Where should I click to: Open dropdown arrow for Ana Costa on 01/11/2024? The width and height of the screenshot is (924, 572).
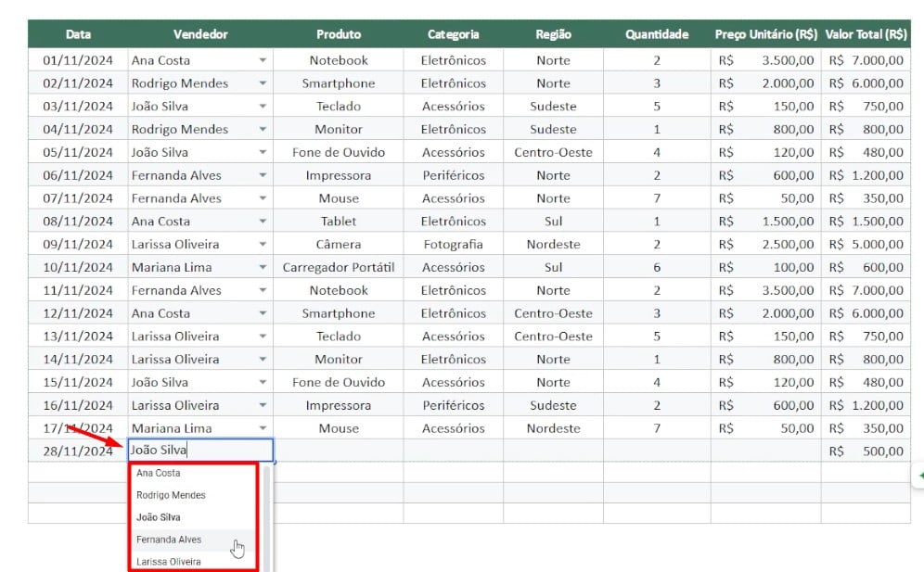[263, 60]
